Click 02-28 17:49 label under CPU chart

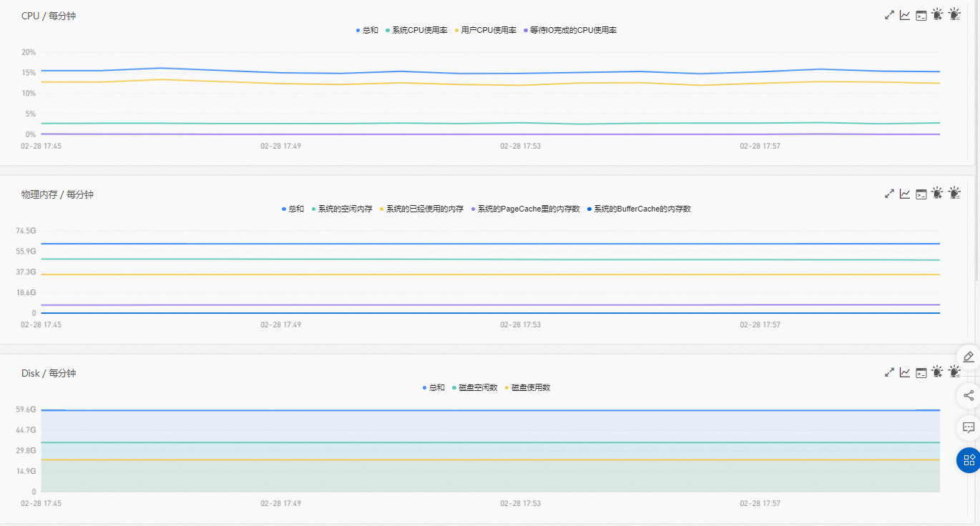pos(280,146)
